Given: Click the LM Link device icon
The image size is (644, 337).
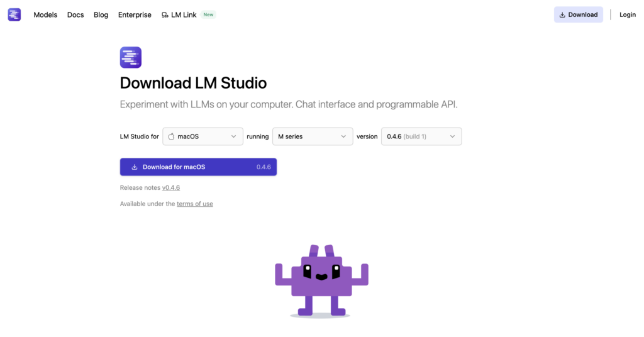Looking at the screenshot, I should tap(165, 14).
